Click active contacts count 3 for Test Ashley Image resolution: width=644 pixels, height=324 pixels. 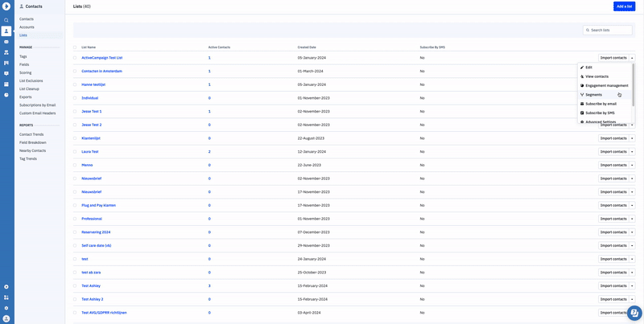point(209,286)
